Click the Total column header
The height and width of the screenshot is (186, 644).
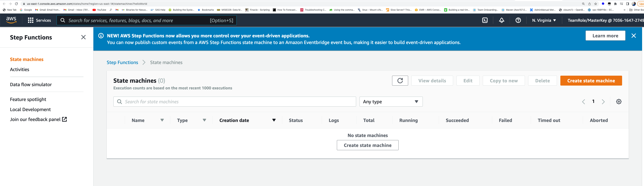point(369,120)
